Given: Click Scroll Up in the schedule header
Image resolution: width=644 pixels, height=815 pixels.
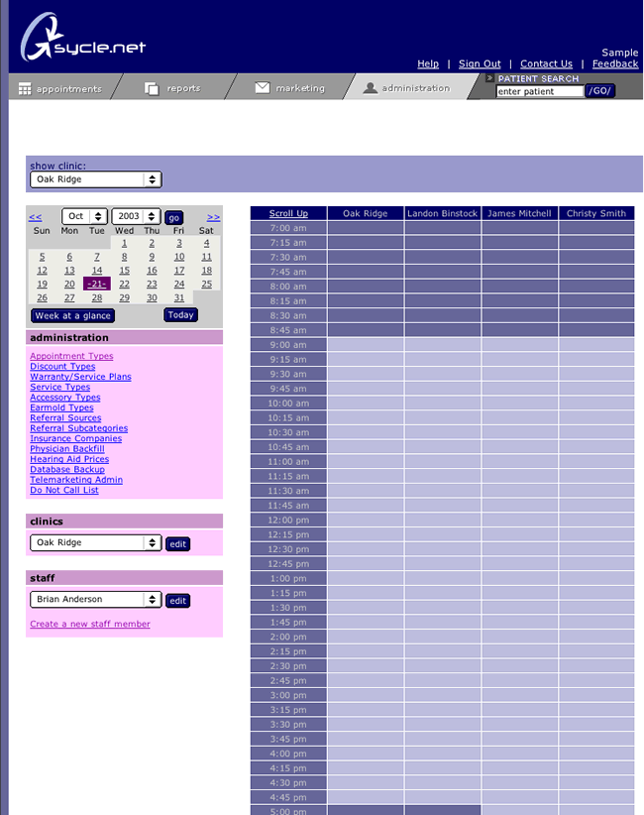Looking at the screenshot, I should (x=288, y=213).
